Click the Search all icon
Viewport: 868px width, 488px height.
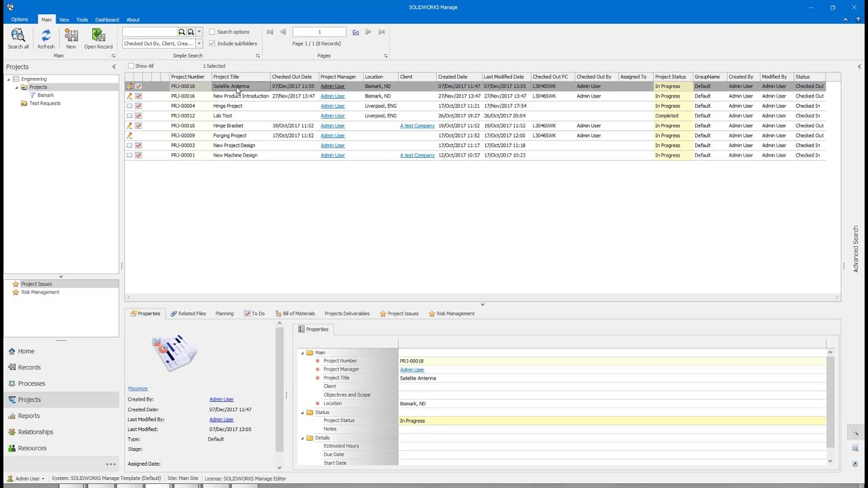pos(18,35)
